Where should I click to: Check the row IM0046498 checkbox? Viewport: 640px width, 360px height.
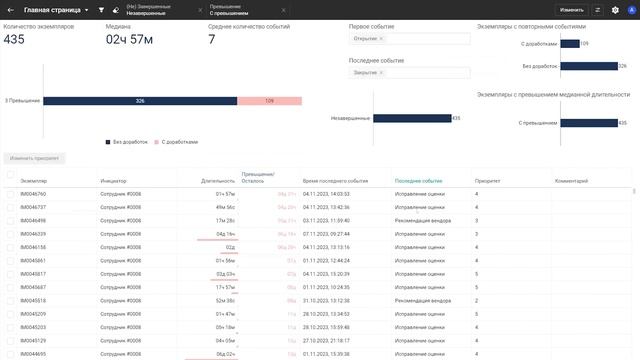coord(10,221)
